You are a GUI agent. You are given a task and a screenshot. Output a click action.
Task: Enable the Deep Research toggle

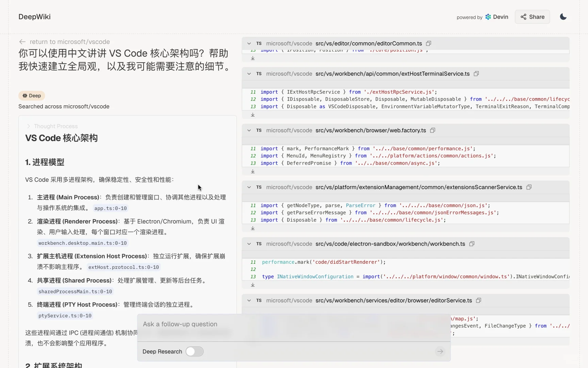click(x=194, y=351)
